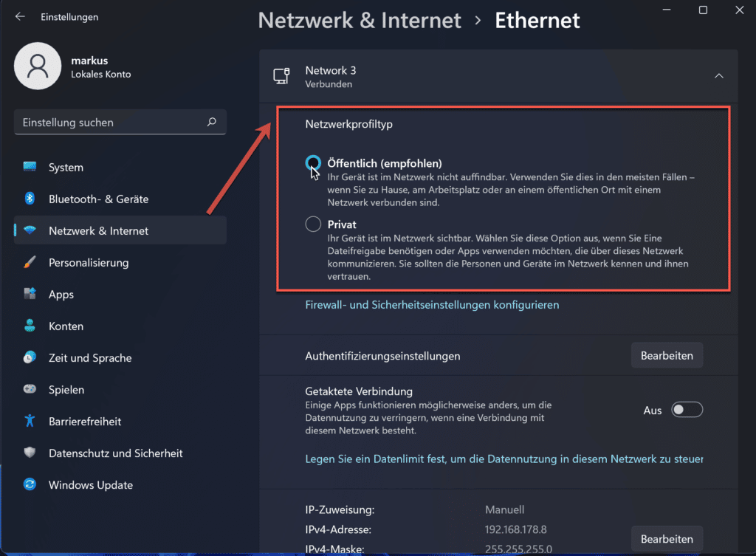Collapse the Network 3 section chevron
Image resolution: width=756 pixels, height=556 pixels.
(x=719, y=76)
